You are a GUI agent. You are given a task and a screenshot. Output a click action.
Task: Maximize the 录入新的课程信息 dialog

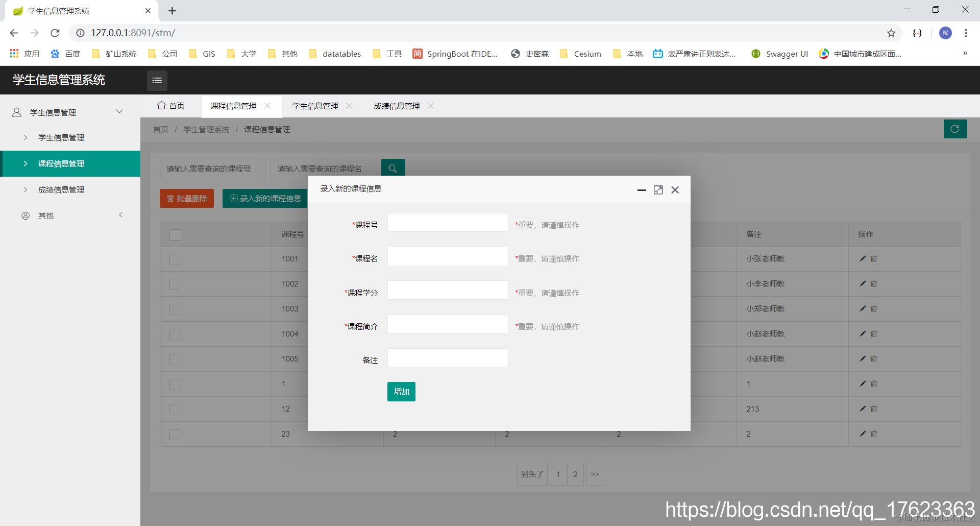[x=658, y=189]
